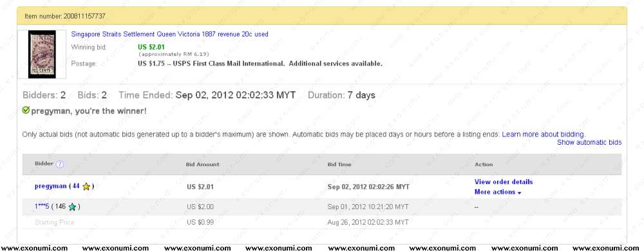Click the turquoise star next to 146
644x251 pixels.
[72, 207]
